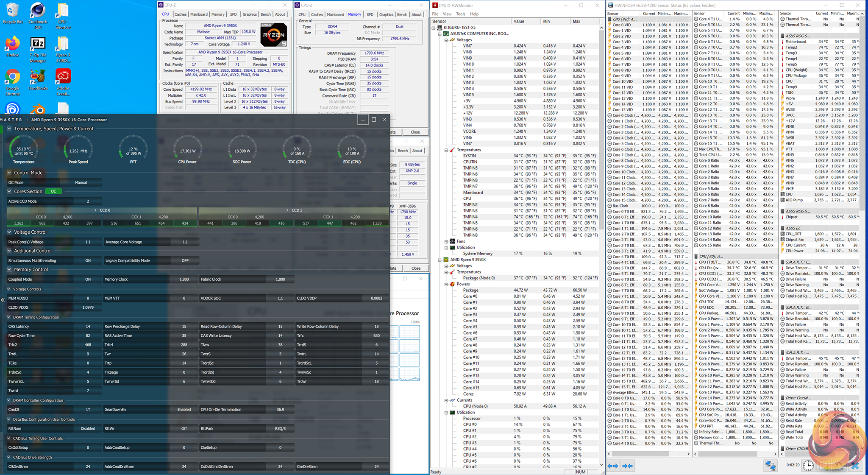This screenshot has height=475, width=868.
Task: Expand the CCD 1 core group
Action: (287, 210)
